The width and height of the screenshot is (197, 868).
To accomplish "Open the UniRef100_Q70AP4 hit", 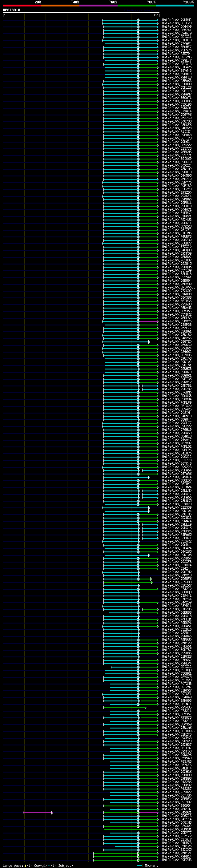I will pos(176,43).
